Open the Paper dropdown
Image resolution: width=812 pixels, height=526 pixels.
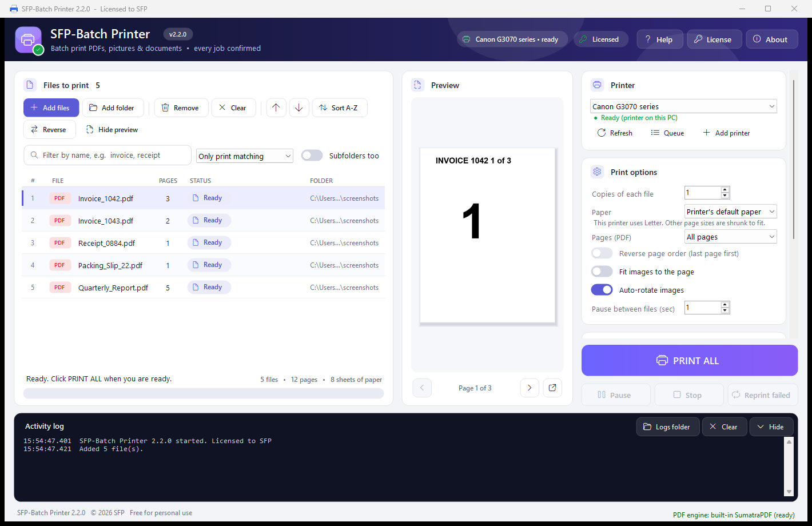coord(731,212)
